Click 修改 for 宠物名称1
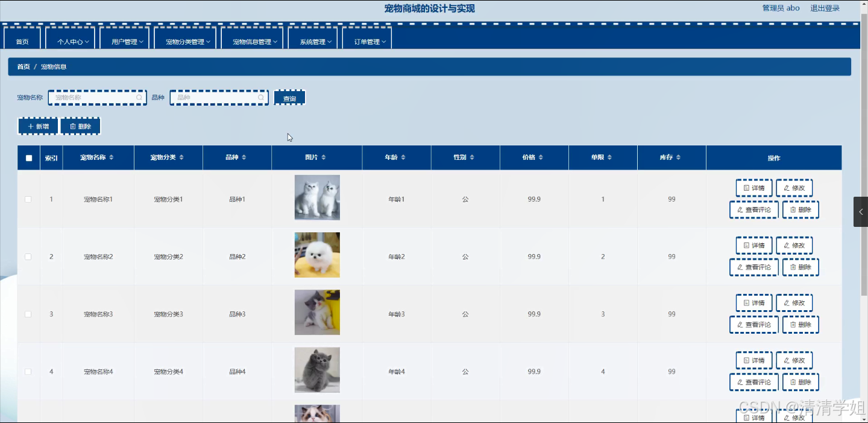The width and height of the screenshot is (868, 423). click(x=794, y=188)
